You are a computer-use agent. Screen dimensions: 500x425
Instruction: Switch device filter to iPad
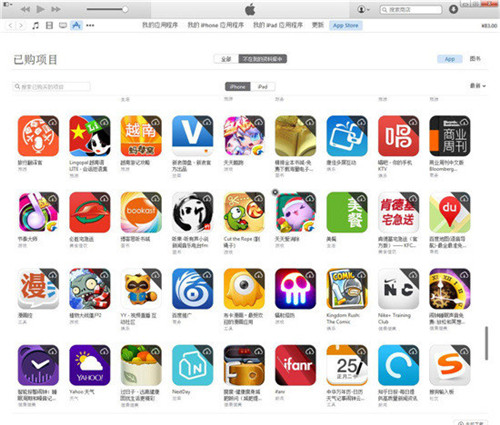pyautogui.click(x=263, y=87)
